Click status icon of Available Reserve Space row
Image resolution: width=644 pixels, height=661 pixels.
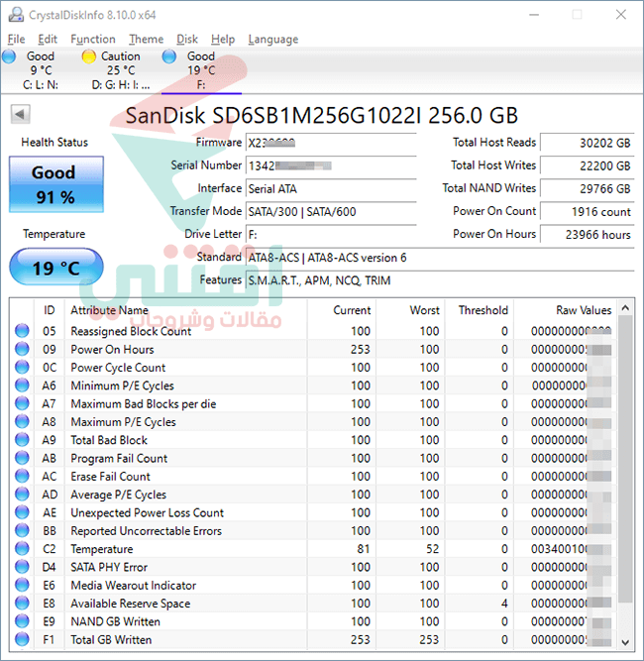(22, 603)
